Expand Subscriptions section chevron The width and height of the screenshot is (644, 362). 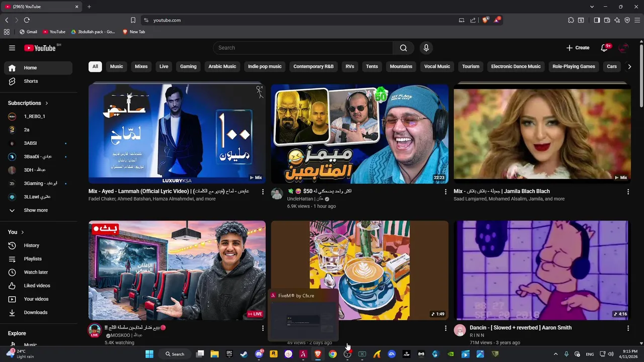click(x=47, y=103)
